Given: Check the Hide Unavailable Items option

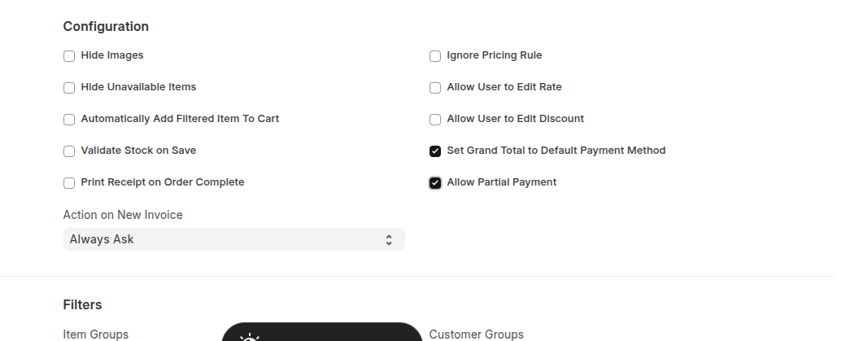Looking at the screenshot, I should click(69, 88).
